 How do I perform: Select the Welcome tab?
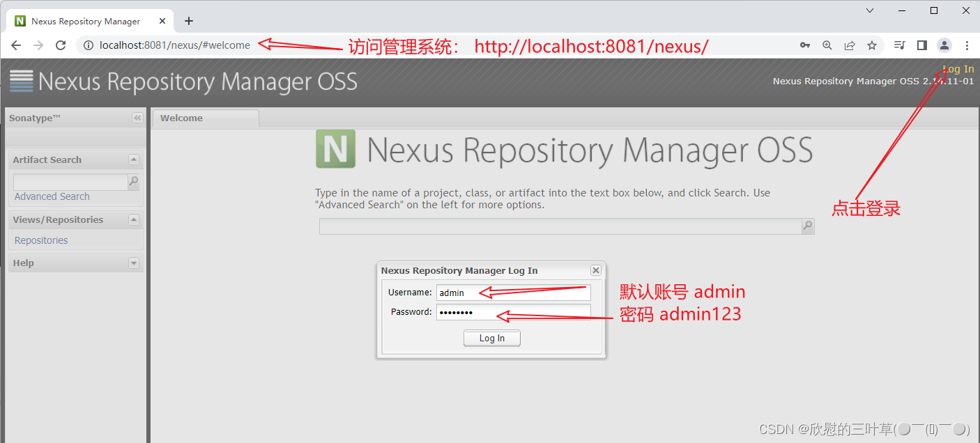pyautogui.click(x=206, y=118)
